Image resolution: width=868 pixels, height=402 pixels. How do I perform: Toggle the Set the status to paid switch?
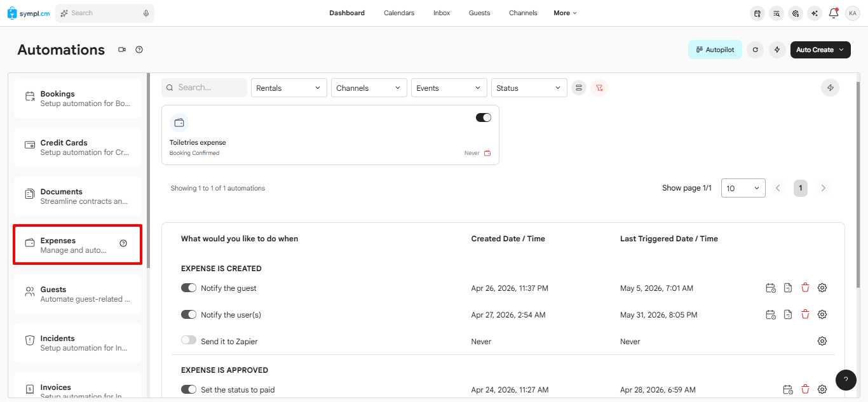point(189,389)
